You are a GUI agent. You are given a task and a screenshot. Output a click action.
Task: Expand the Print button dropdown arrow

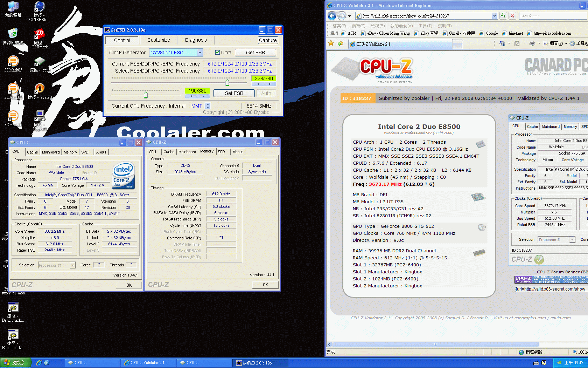click(x=539, y=43)
